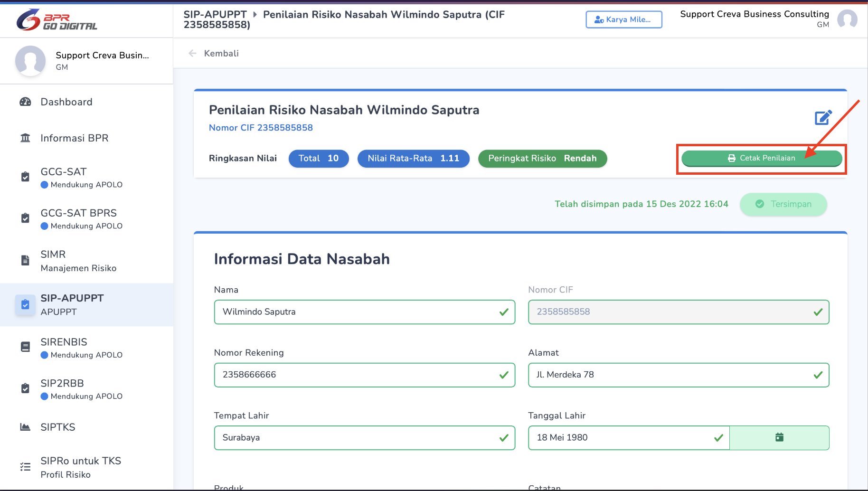Viewport: 868px width, 491px height.
Task: Click the Nomor CIF 2358585858 link
Action: pyautogui.click(x=261, y=128)
